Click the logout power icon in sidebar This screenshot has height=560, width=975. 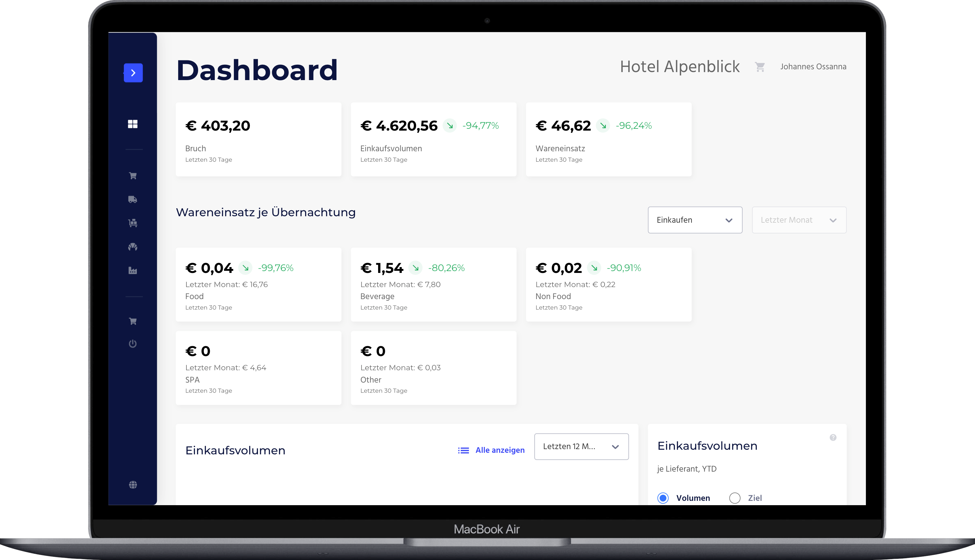coord(133,343)
